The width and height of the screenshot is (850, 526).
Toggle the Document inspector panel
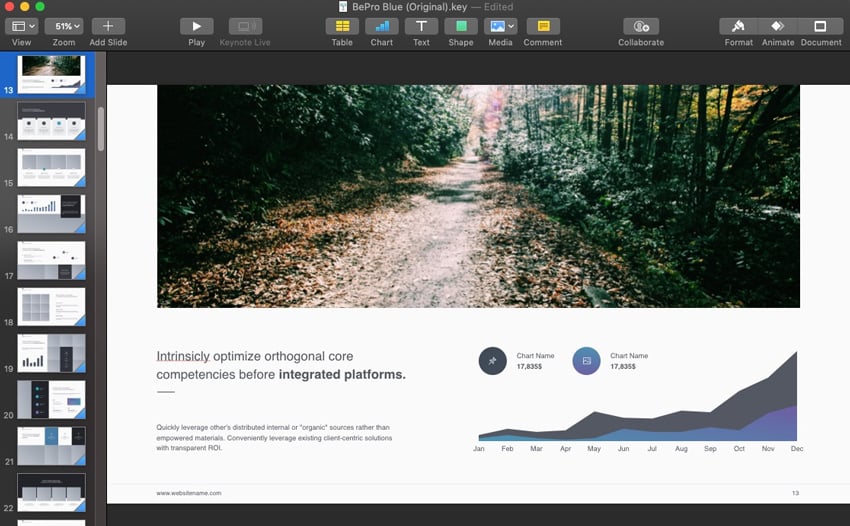820,27
